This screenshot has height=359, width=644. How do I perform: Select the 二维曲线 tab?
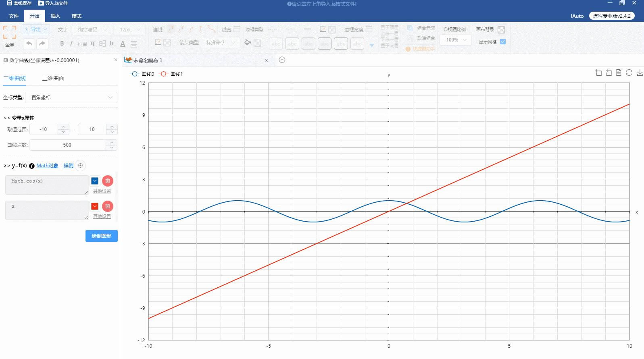coord(15,78)
